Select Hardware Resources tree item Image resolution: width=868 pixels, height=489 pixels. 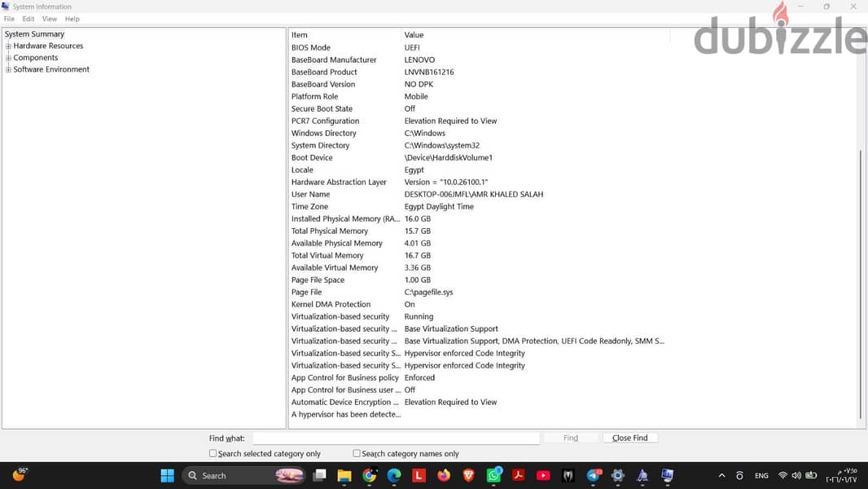coord(48,46)
